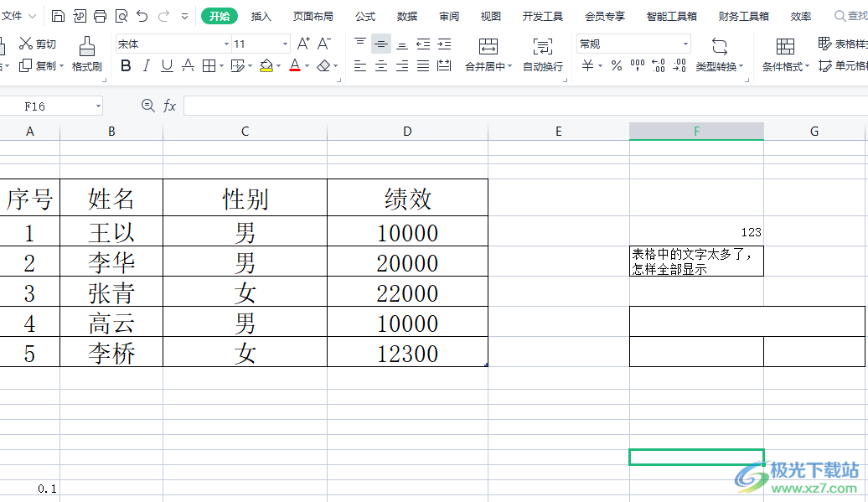Open the font size dropdown 11
868x502 pixels.
coord(285,44)
